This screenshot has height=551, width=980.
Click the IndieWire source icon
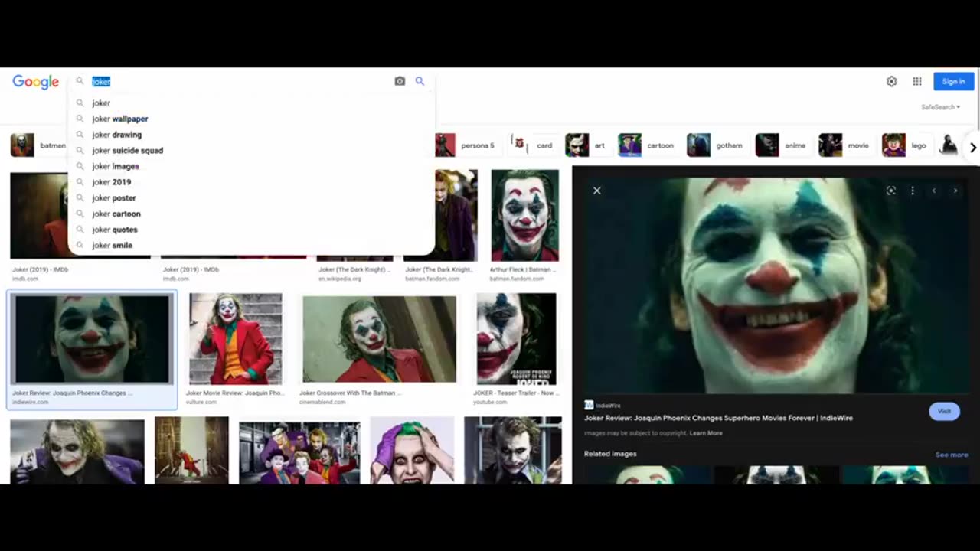(x=589, y=405)
